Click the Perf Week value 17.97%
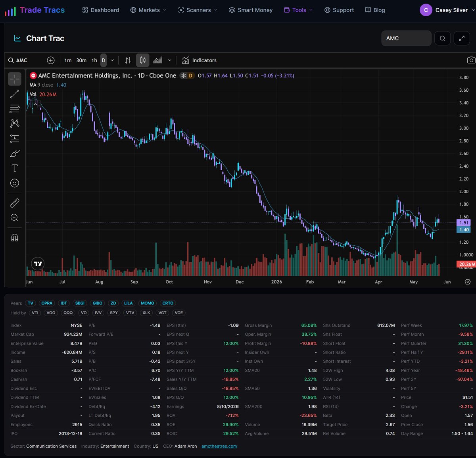Image resolution: width=476 pixels, height=458 pixels. 466,325
